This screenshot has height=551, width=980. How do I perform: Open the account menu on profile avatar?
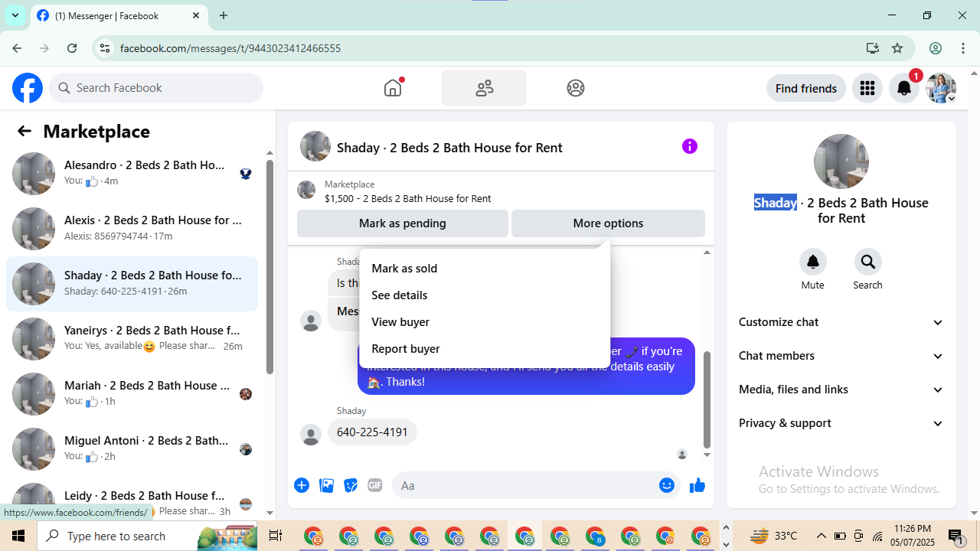pyautogui.click(x=941, y=88)
